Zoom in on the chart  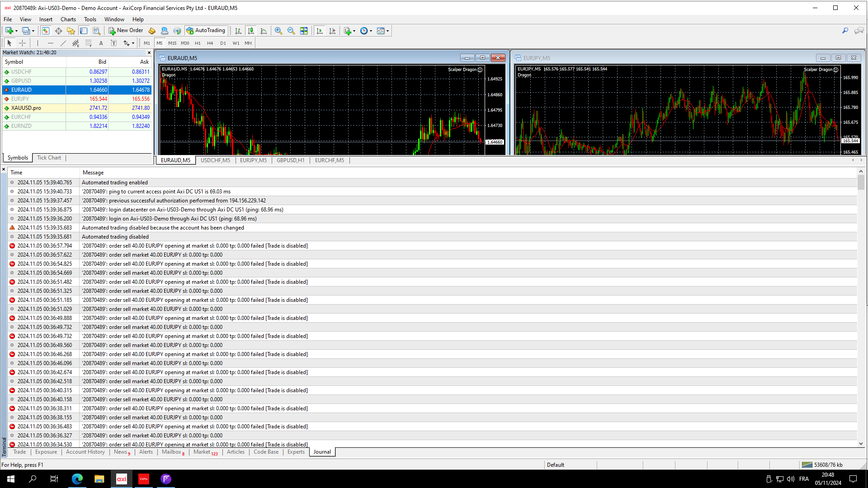click(278, 31)
